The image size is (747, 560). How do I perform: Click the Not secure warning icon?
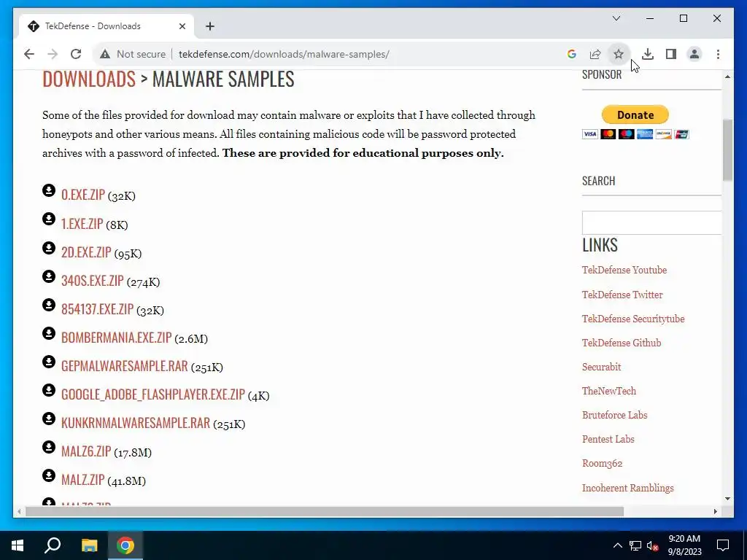click(105, 54)
